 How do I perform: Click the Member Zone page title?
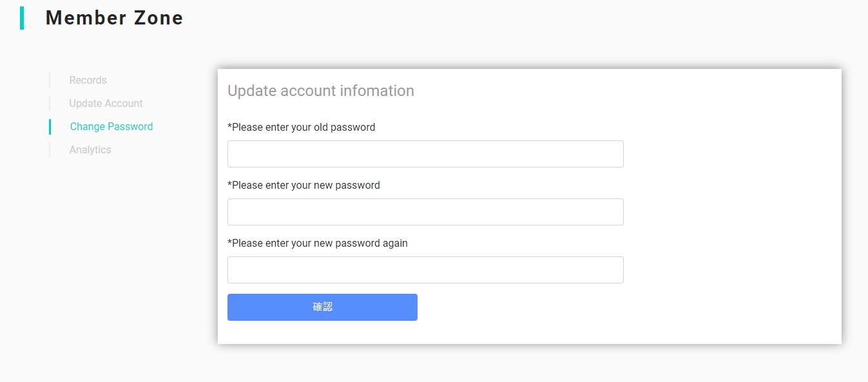115,18
